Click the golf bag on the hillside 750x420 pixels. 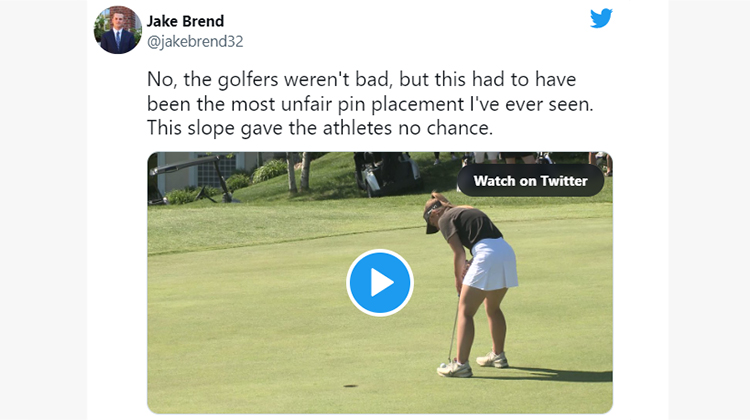click(387, 174)
